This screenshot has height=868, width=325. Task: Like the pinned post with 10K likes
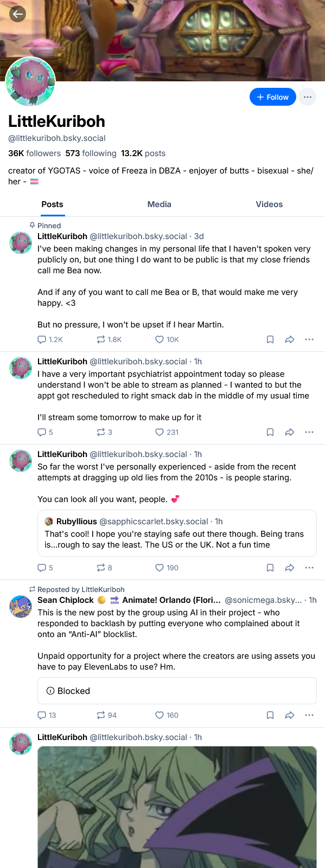pyautogui.click(x=167, y=339)
